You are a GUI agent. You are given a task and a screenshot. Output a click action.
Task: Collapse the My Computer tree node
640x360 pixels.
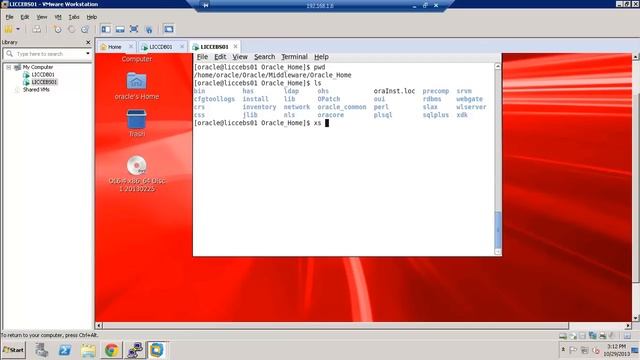tap(8, 67)
